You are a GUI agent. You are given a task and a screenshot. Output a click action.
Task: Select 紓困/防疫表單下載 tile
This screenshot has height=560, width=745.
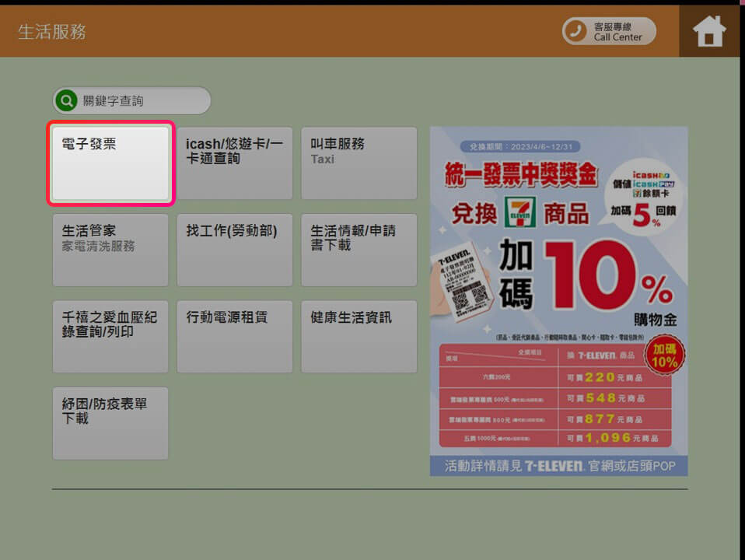tap(110, 424)
